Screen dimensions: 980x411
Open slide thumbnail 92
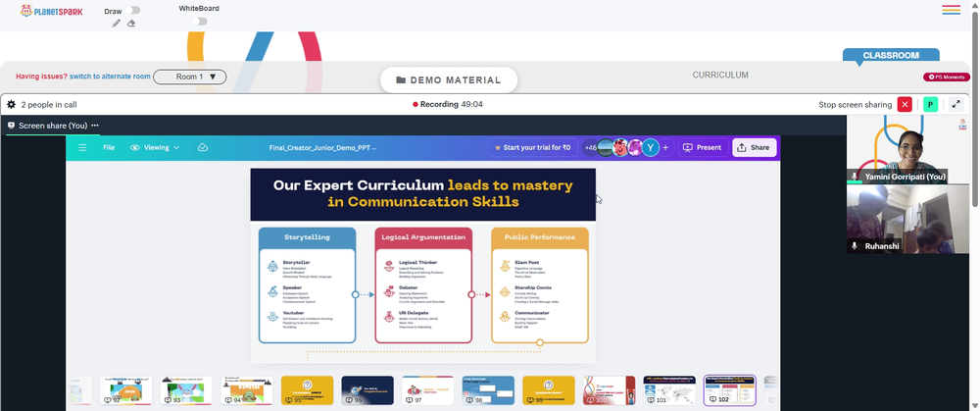(x=125, y=390)
